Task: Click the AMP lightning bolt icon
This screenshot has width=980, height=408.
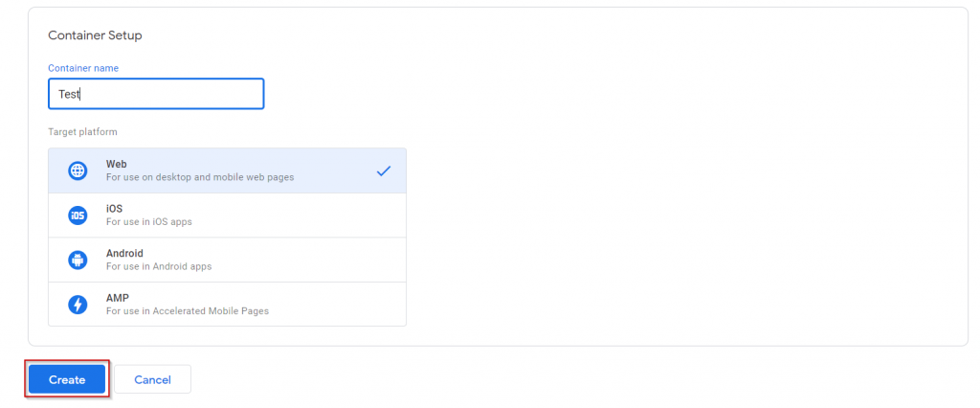Action: pos(78,305)
